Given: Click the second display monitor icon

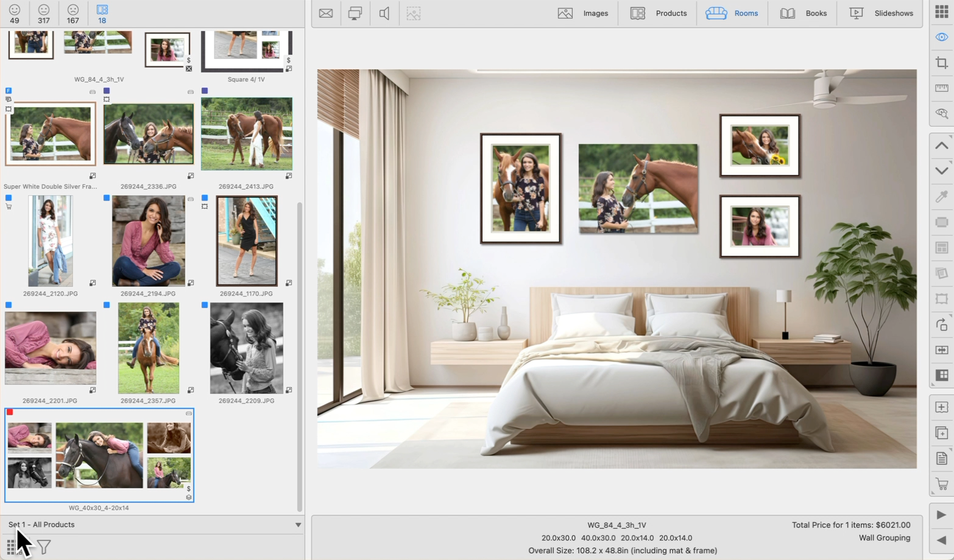Looking at the screenshot, I should 355,13.
